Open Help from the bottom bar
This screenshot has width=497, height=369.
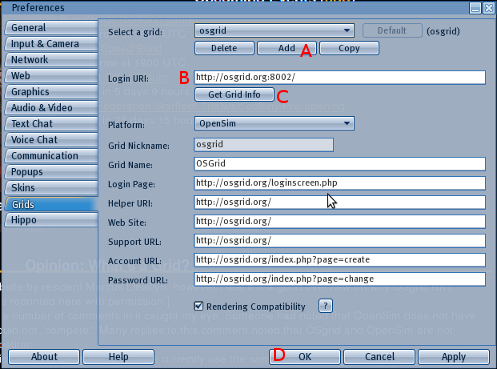[x=118, y=357]
